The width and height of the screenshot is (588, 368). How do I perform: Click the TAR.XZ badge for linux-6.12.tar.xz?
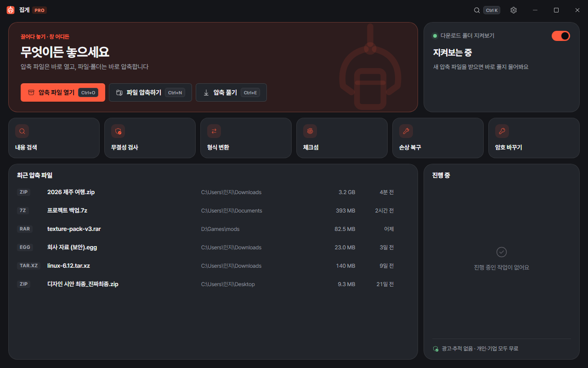click(x=29, y=266)
